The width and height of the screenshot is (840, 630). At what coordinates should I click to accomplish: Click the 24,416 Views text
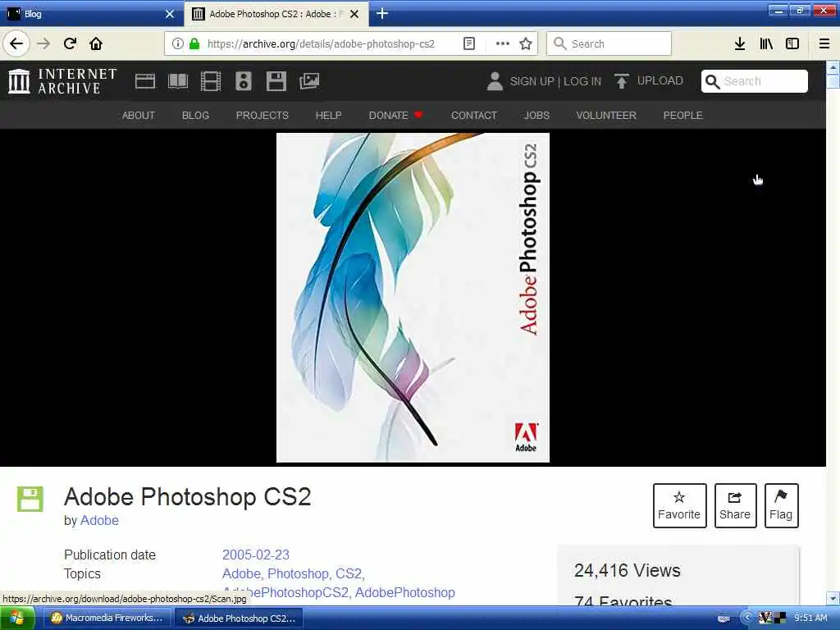point(627,571)
